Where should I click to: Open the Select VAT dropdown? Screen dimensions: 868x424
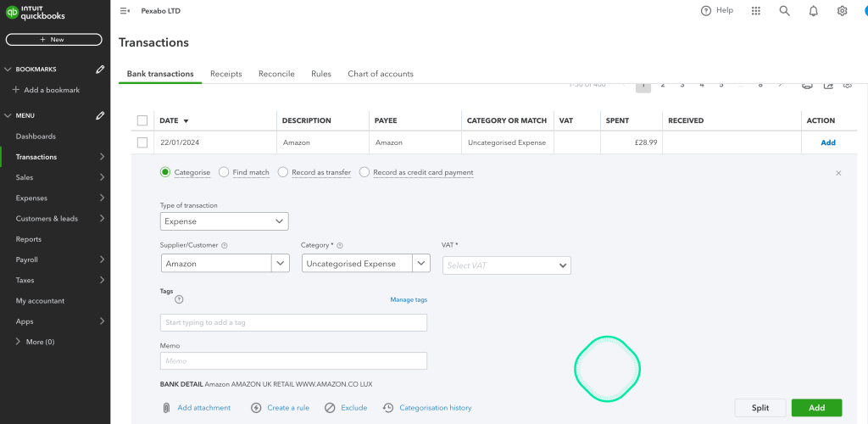pos(507,265)
